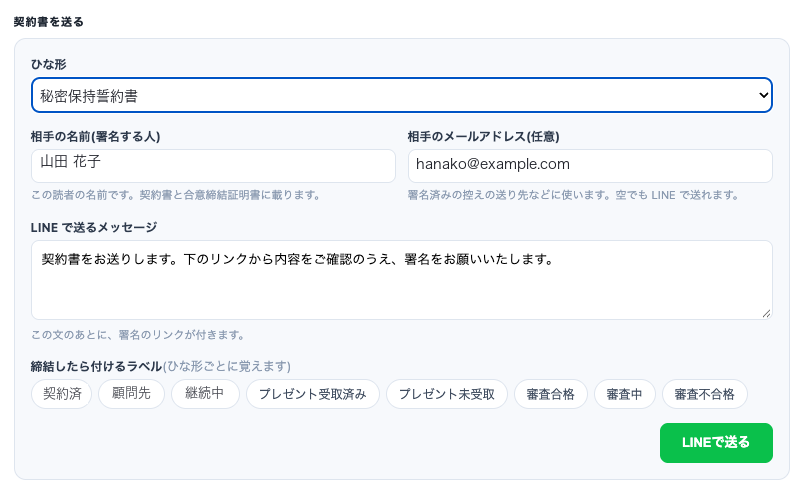806x493 pixels.
Task: Click the email field hanako@example.com
Action: point(590,166)
